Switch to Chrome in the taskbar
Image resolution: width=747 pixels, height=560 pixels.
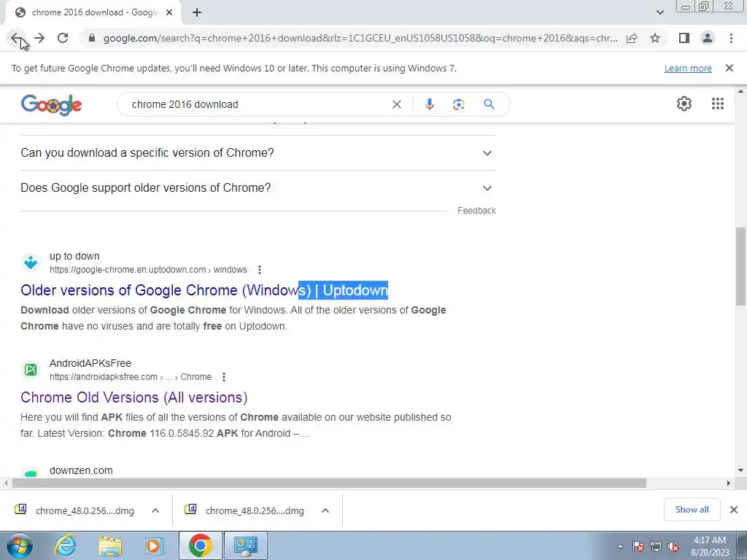[200, 545]
